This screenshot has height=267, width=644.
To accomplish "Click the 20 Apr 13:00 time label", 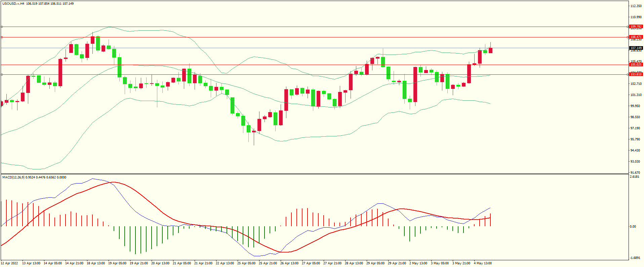I will click(x=160, y=263).
